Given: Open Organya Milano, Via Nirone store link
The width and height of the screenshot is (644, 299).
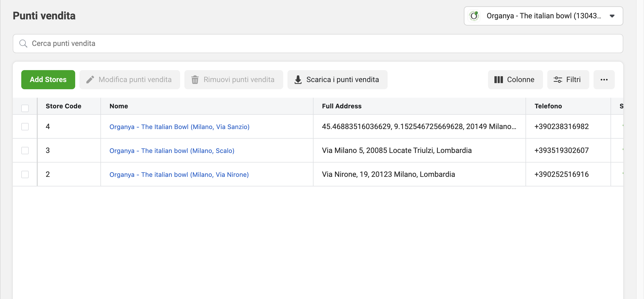Looking at the screenshot, I should click(x=179, y=174).
